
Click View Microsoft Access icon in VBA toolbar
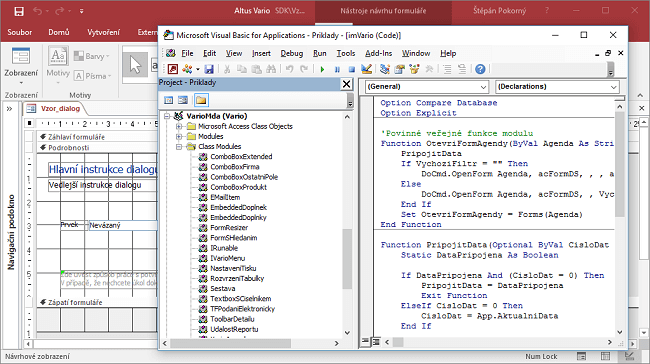point(173,69)
